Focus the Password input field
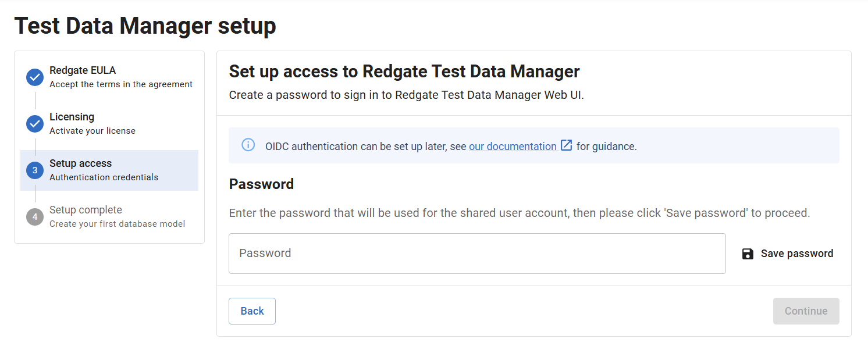The width and height of the screenshot is (868, 353). pyautogui.click(x=477, y=254)
